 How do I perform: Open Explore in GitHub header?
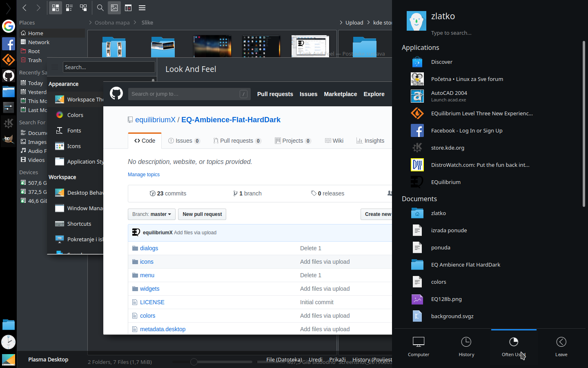click(x=374, y=94)
